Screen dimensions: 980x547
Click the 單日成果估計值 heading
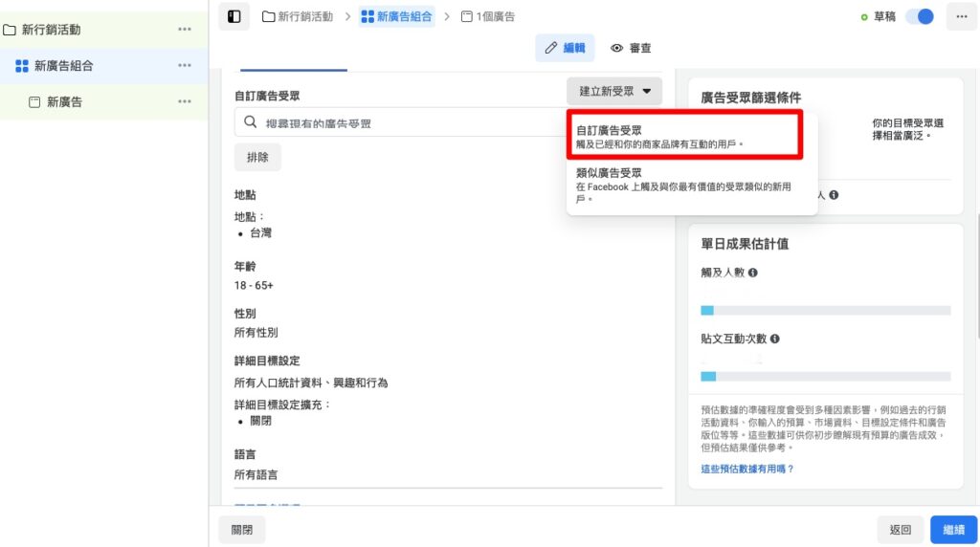click(x=745, y=244)
